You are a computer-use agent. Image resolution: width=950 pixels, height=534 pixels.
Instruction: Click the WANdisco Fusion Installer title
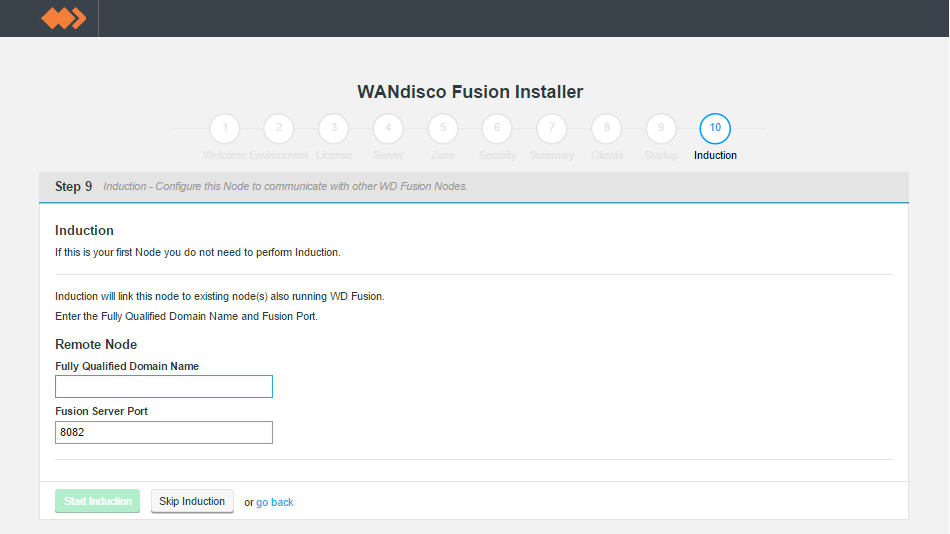(470, 92)
